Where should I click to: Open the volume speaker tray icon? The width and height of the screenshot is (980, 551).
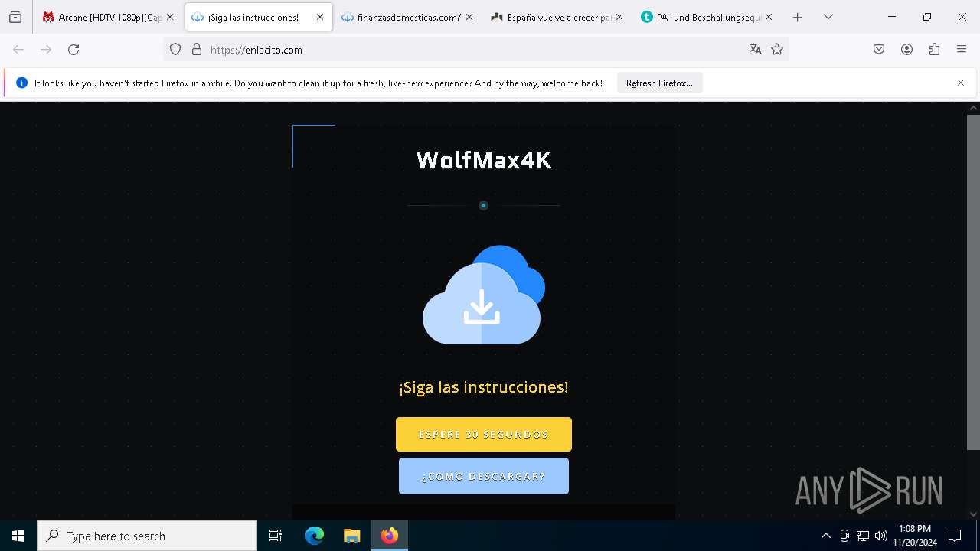[881, 536]
